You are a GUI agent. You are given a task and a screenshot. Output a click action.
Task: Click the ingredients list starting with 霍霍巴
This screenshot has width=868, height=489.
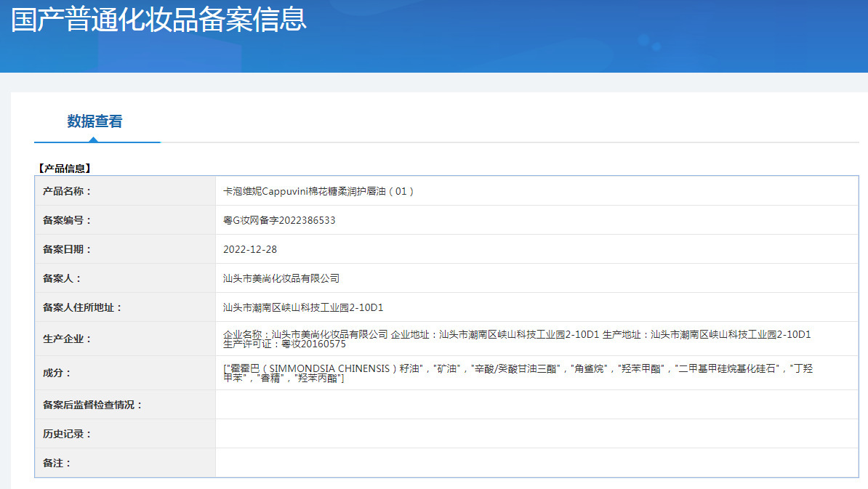coord(518,373)
